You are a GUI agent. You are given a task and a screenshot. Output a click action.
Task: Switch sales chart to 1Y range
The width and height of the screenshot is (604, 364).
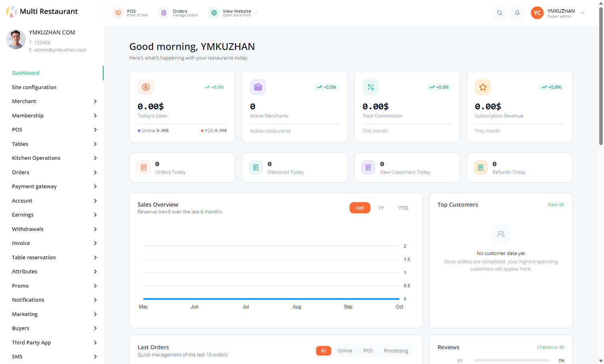381,208
